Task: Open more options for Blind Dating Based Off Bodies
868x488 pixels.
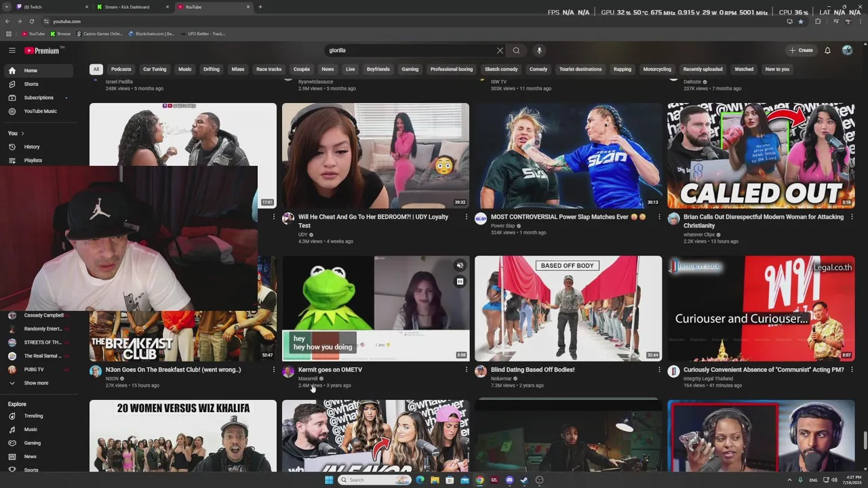Action: pos(659,370)
